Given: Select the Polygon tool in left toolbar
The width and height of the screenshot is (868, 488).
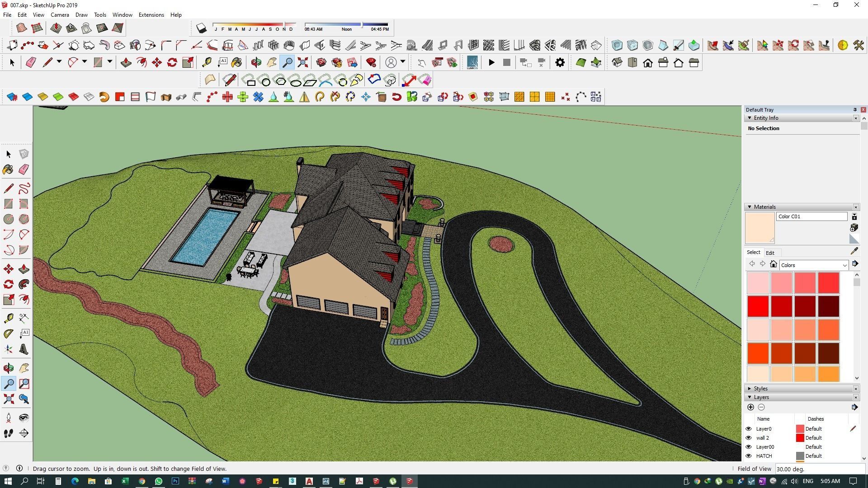Looking at the screenshot, I should tap(24, 219).
